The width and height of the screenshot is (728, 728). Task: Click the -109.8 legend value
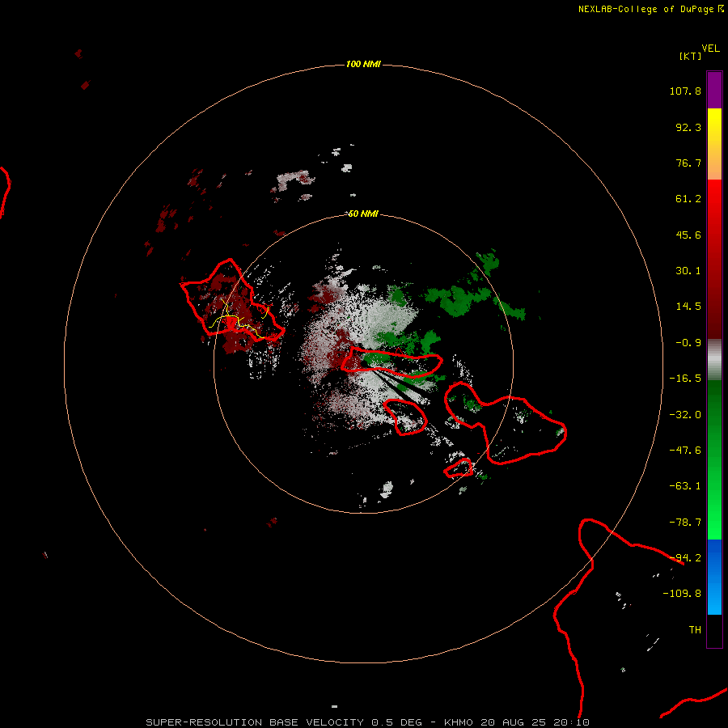pyautogui.click(x=682, y=594)
